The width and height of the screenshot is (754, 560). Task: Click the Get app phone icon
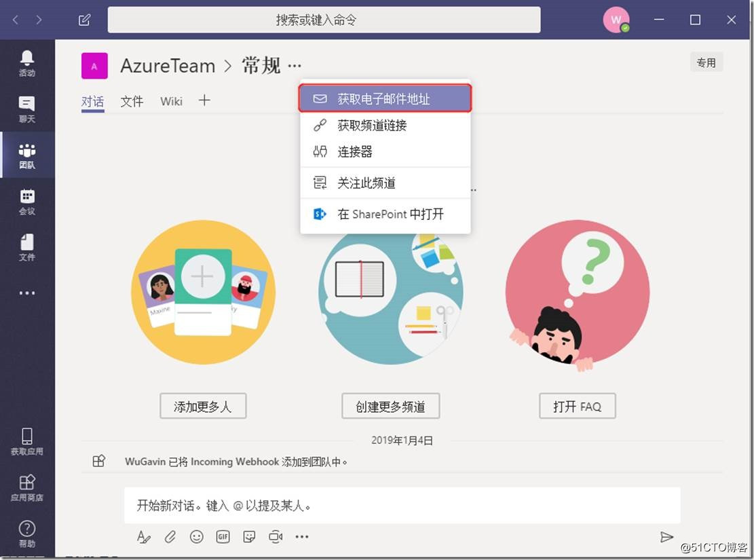[27, 441]
